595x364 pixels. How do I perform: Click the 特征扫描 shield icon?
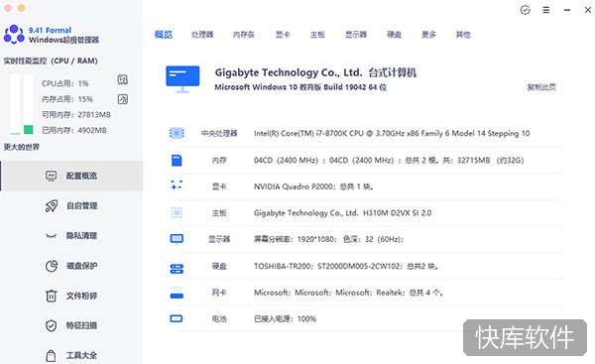point(52,325)
